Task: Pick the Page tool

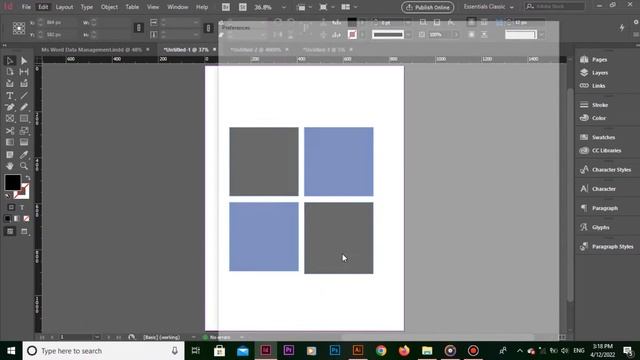Action: point(10,72)
